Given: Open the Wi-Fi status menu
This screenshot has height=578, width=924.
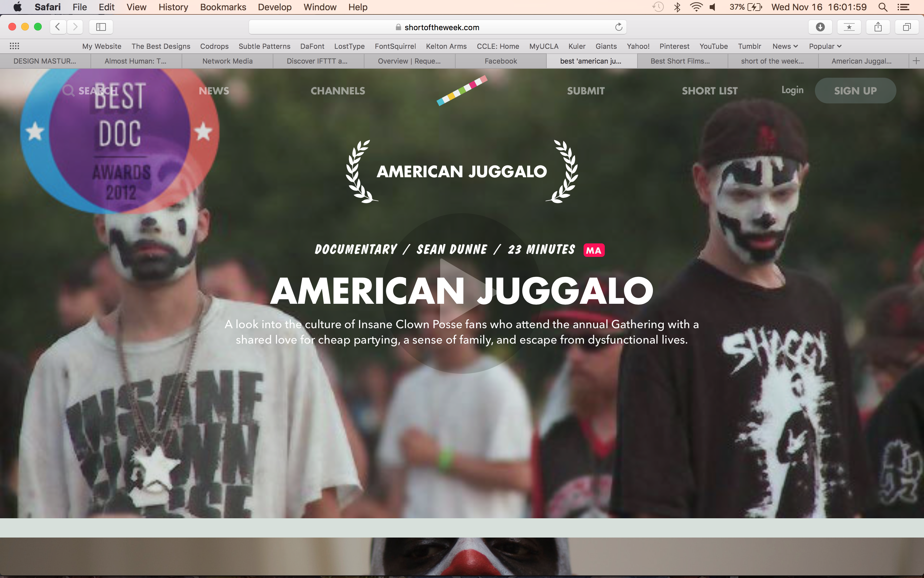Looking at the screenshot, I should pos(697,7).
